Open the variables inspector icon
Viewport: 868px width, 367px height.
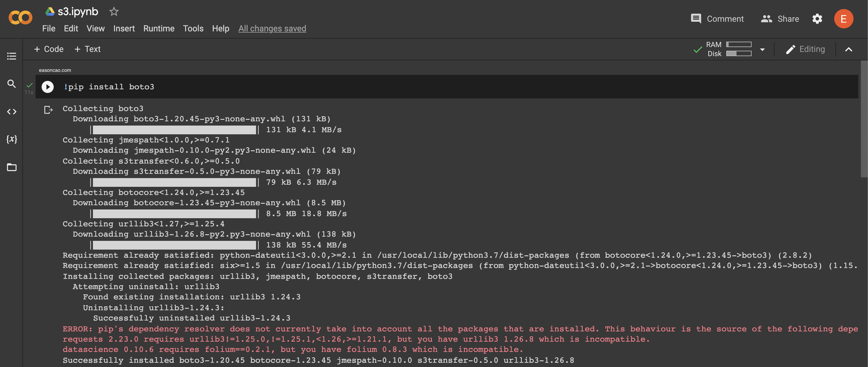12,139
